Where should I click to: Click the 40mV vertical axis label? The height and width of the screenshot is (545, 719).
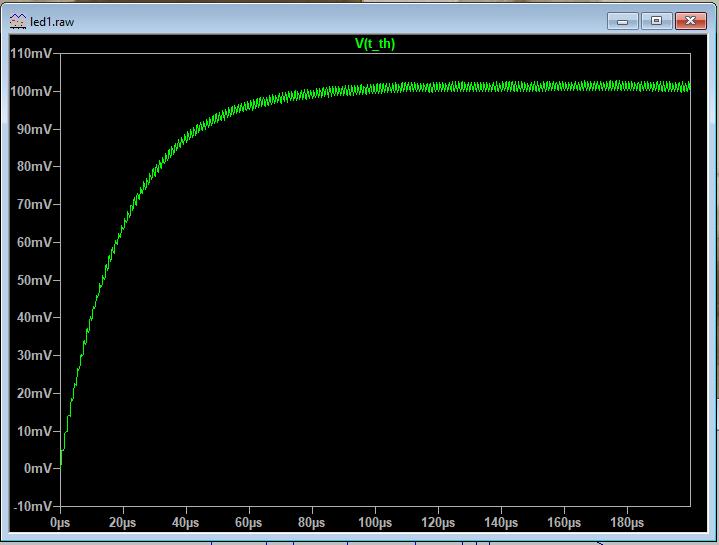point(34,317)
